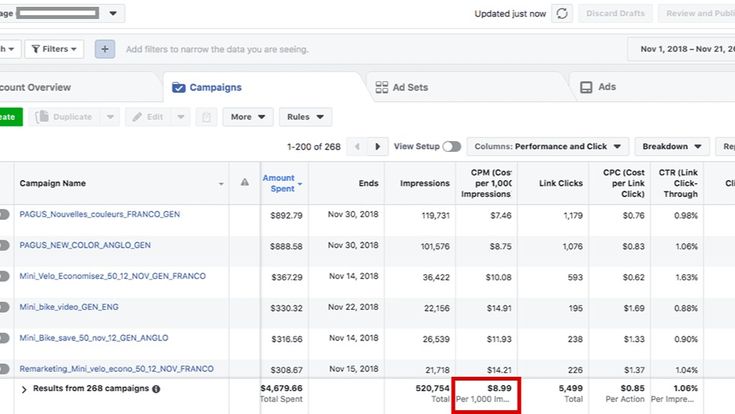Sort by the Amount Spent column
This screenshot has height=414, width=735.
(279, 183)
